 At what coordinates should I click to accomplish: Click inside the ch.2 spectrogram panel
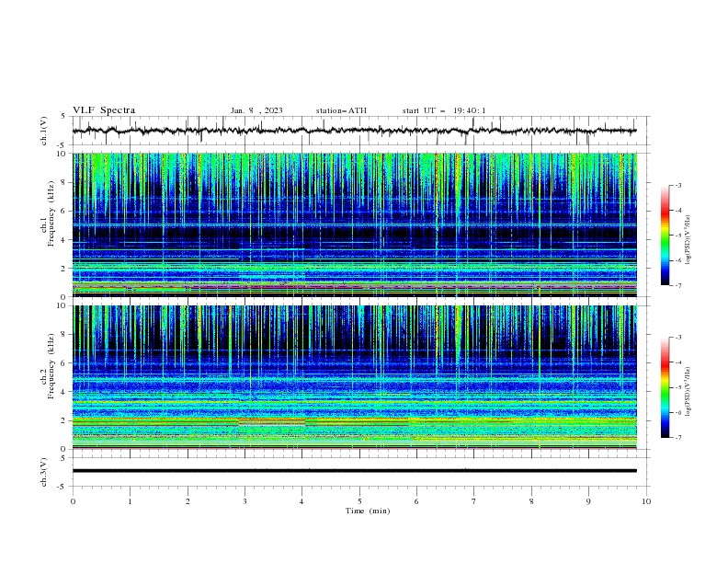tap(355, 377)
